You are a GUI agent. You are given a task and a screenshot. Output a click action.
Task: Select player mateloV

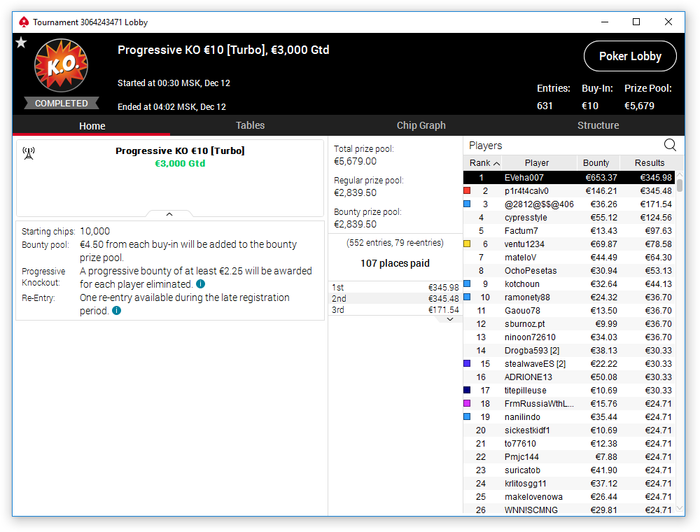[x=569, y=257]
